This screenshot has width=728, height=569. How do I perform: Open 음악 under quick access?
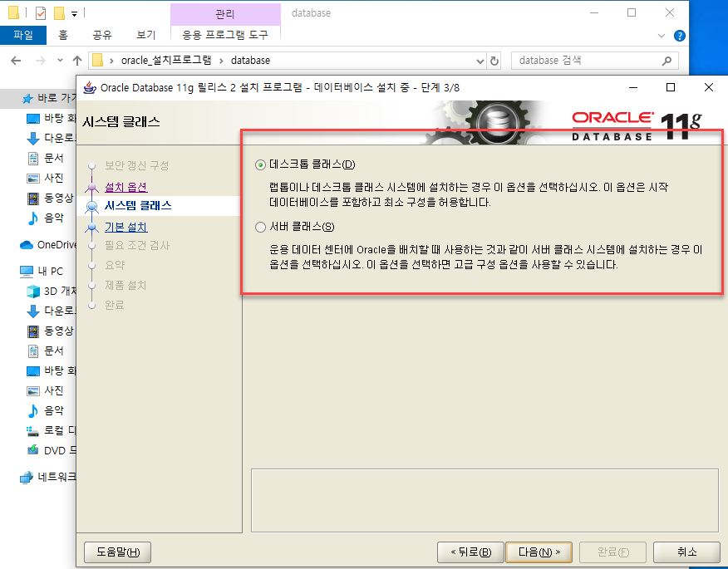[45, 218]
